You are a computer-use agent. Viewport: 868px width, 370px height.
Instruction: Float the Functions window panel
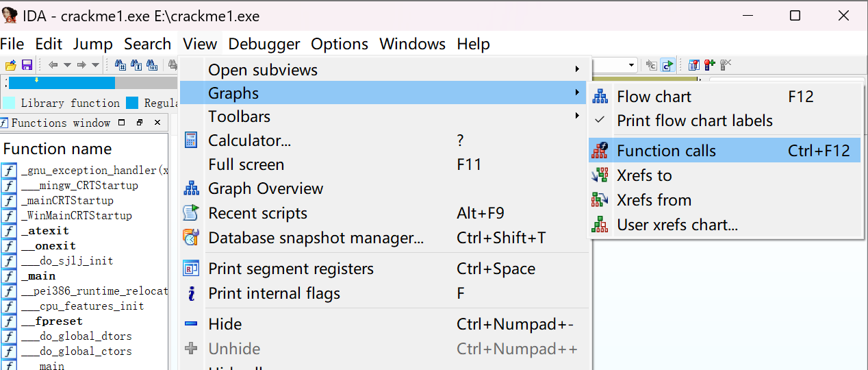pyautogui.click(x=140, y=123)
